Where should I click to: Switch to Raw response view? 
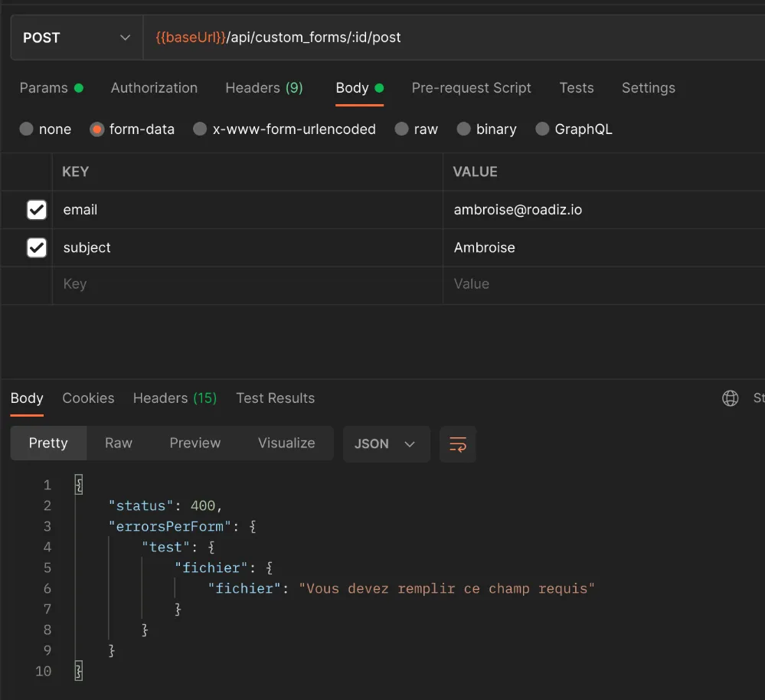(x=119, y=443)
